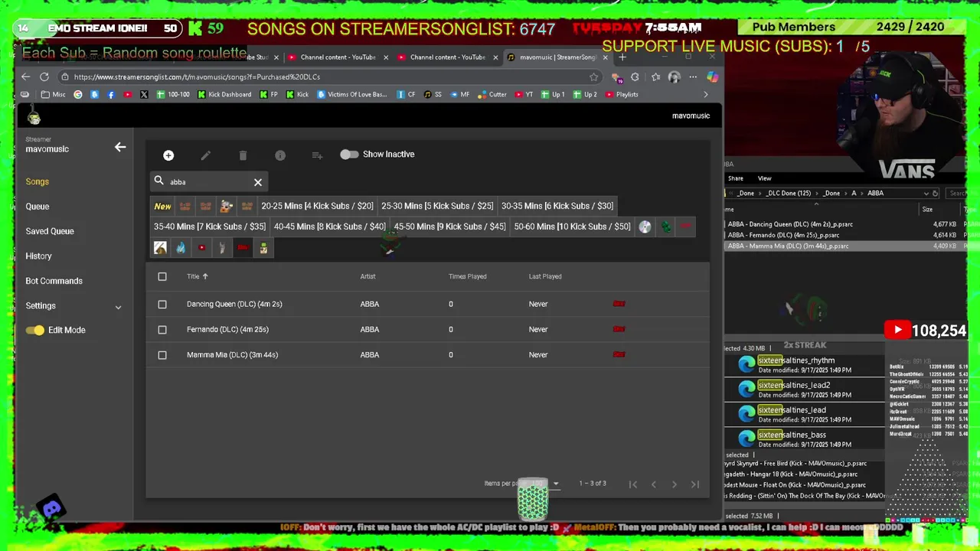Image resolution: width=980 pixels, height=551 pixels.
Task: Click the magnifier icon in song search
Action: [159, 181]
